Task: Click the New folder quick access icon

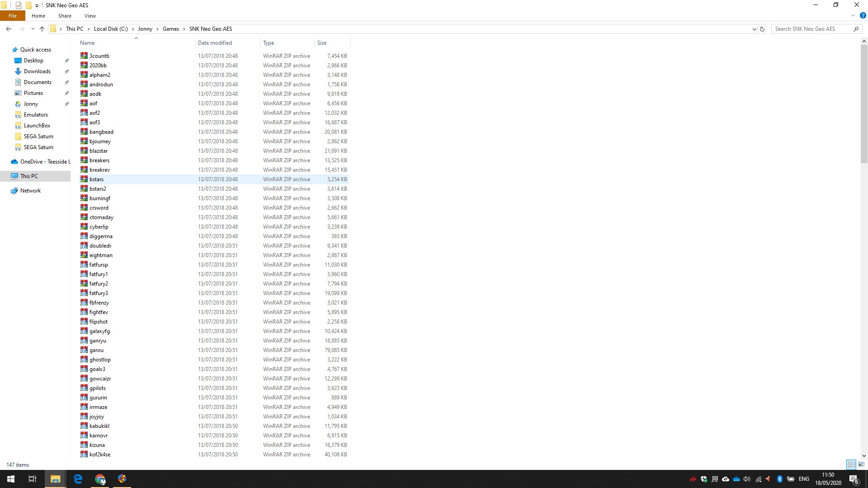Action: click(28, 5)
